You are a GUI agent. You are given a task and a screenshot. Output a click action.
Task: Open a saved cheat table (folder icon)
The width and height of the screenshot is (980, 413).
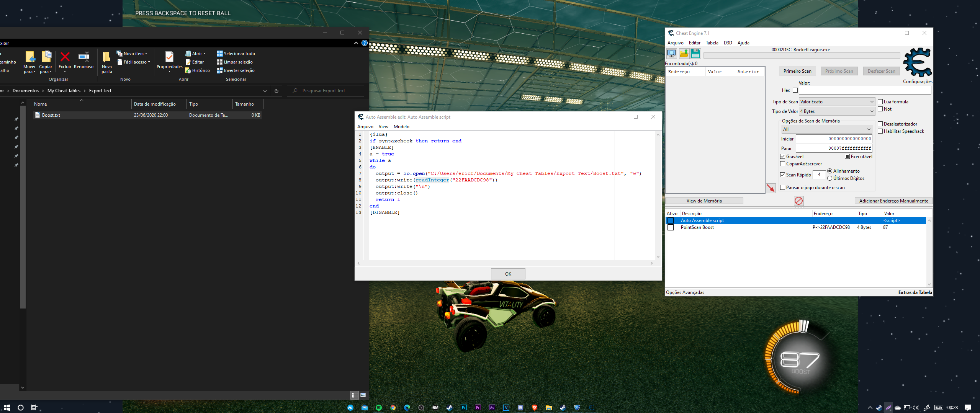click(684, 53)
